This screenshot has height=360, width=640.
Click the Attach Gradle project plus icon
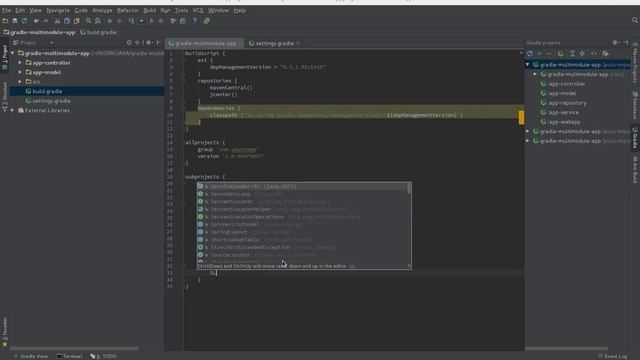click(540, 53)
